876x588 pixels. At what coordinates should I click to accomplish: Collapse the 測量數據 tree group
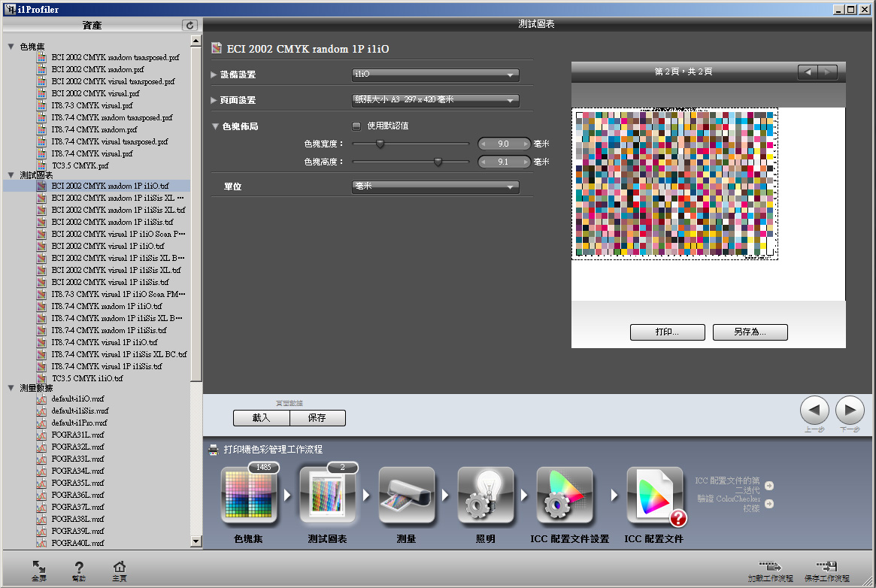(x=11, y=388)
